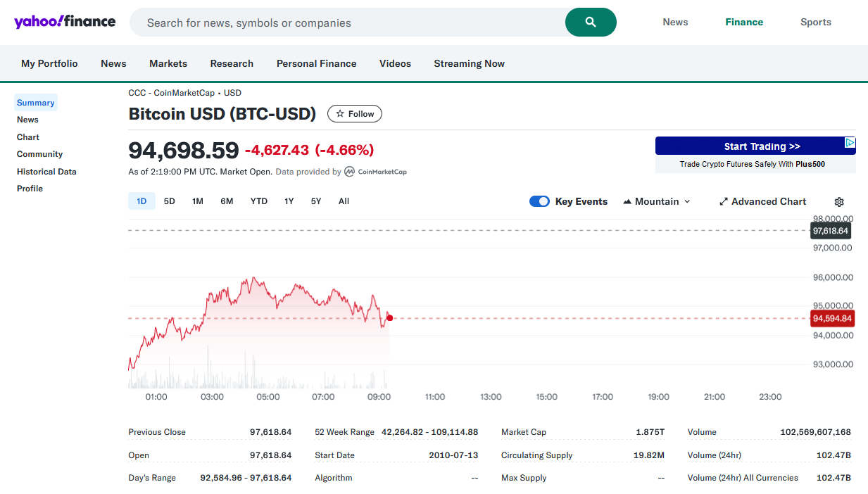
Task: Open the Markets menu
Action: [168, 63]
